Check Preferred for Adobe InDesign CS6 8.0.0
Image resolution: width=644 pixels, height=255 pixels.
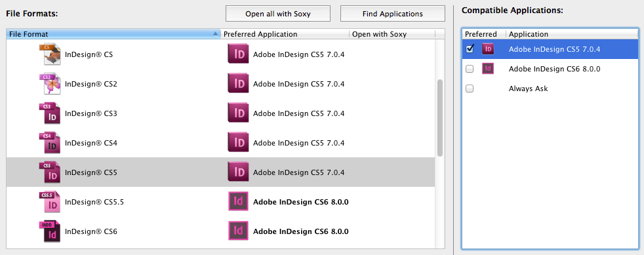(470, 69)
